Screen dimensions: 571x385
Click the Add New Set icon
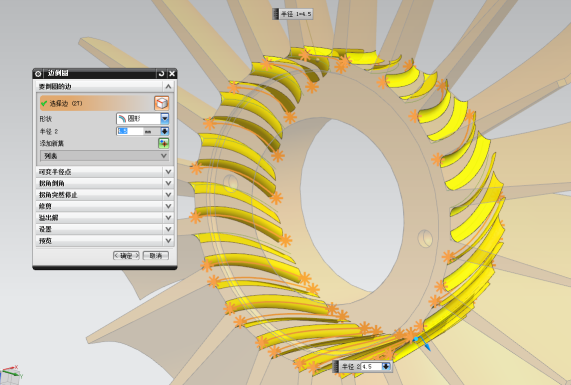tap(164, 143)
